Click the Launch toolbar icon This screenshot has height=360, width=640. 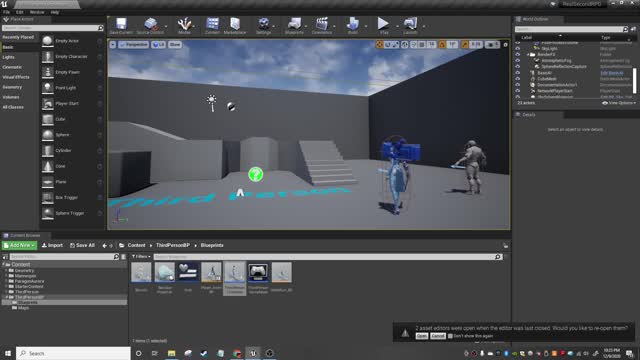coord(410,26)
